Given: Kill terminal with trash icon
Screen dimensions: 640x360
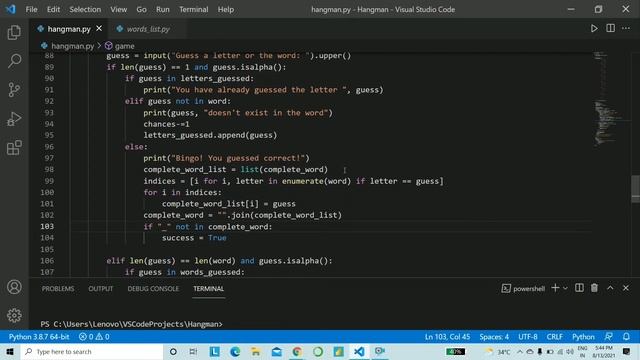Looking at the screenshot, I should [594, 288].
